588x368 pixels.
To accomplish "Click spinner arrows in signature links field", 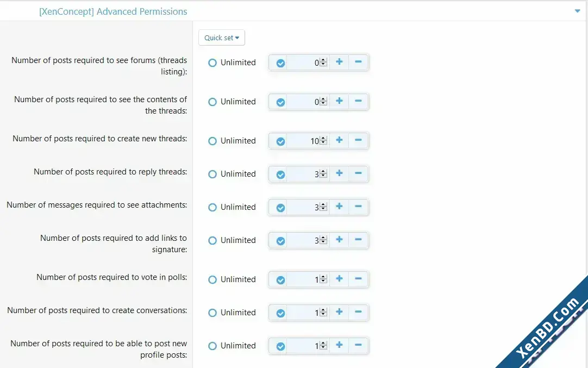I will pos(324,240).
